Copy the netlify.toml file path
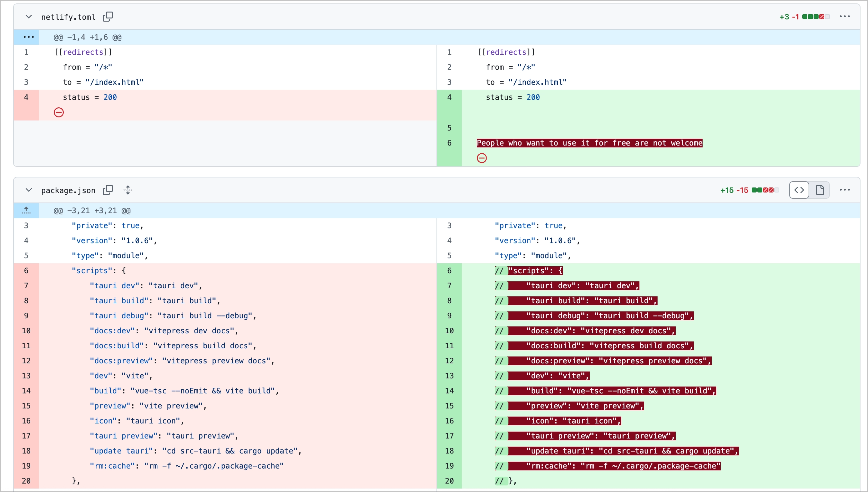Image resolution: width=868 pixels, height=492 pixels. [x=108, y=17]
